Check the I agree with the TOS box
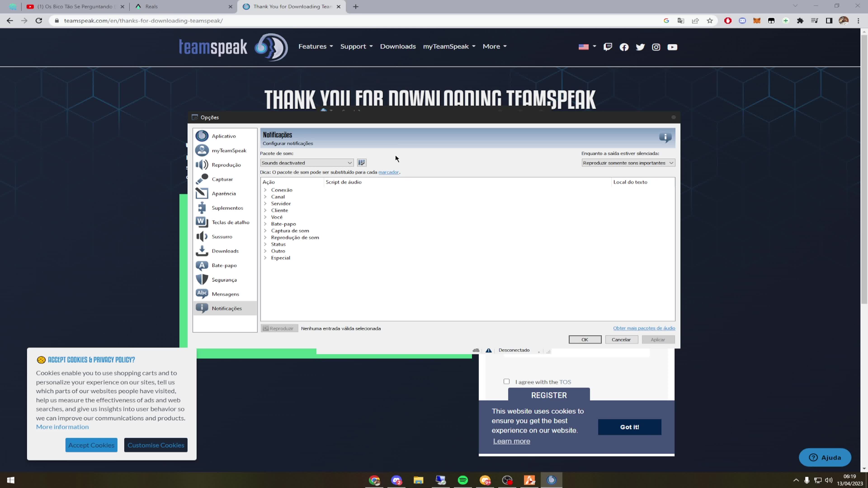 point(506,381)
